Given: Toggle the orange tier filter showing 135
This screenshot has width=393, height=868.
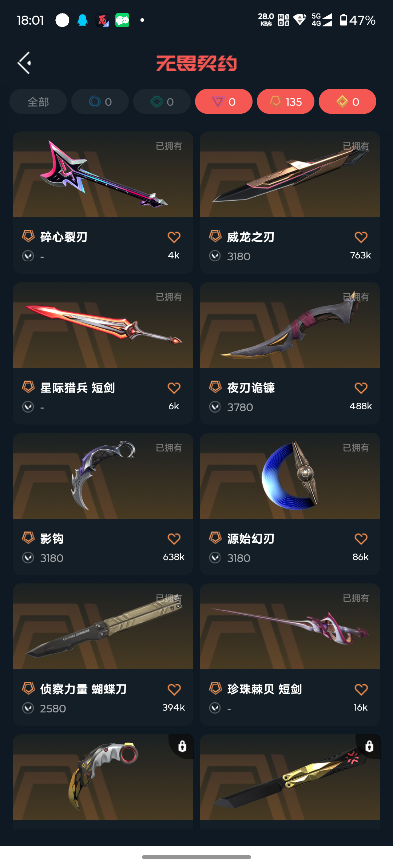Looking at the screenshot, I should pyautogui.click(x=286, y=101).
